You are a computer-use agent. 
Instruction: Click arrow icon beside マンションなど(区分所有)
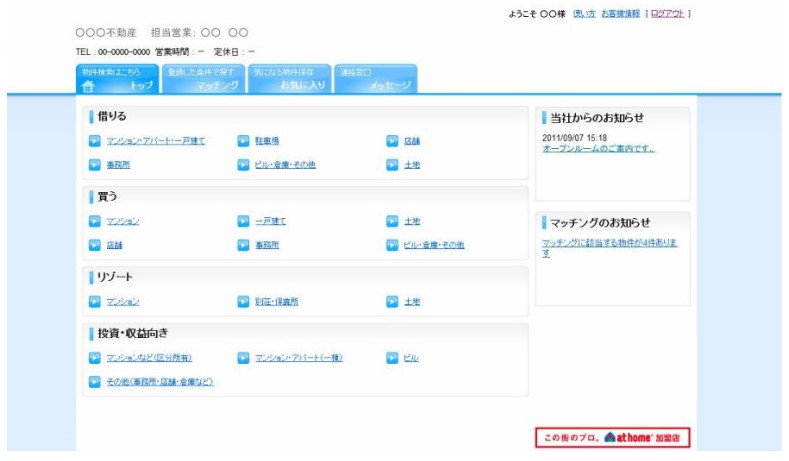pos(95,358)
